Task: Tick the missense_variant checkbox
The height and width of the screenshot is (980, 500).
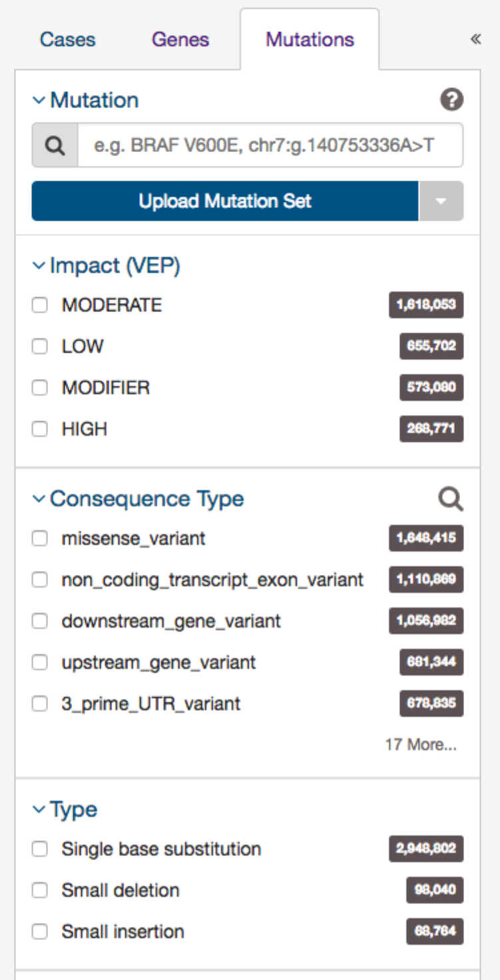Action: click(40, 538)
